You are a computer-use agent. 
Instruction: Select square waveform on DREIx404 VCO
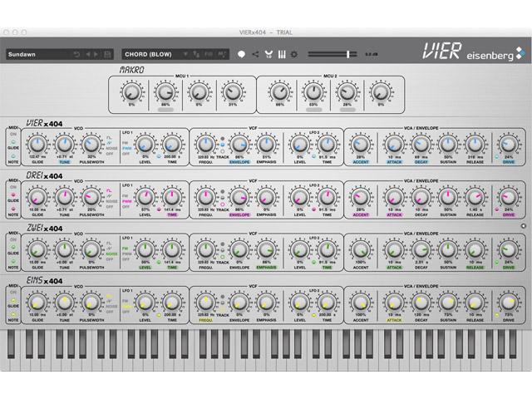pyautogui.click(x=109, y=190)
